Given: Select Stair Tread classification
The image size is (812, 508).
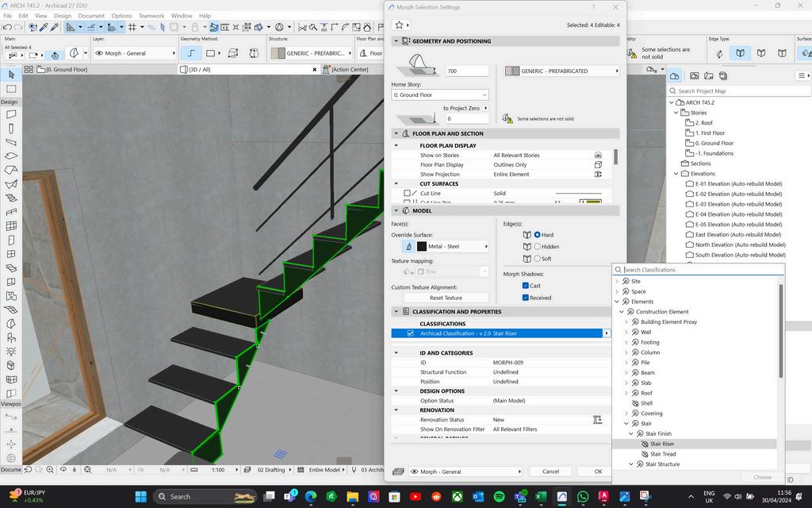Looking at the screenshot, I should click(663, 454).
